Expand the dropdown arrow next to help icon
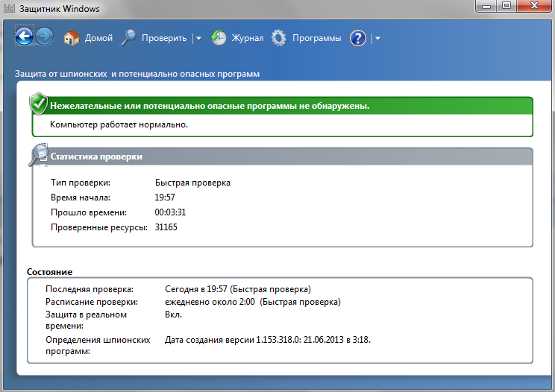The width and height of the screenshot is (555, 392). pyautogui.click(x=377, y=39)
